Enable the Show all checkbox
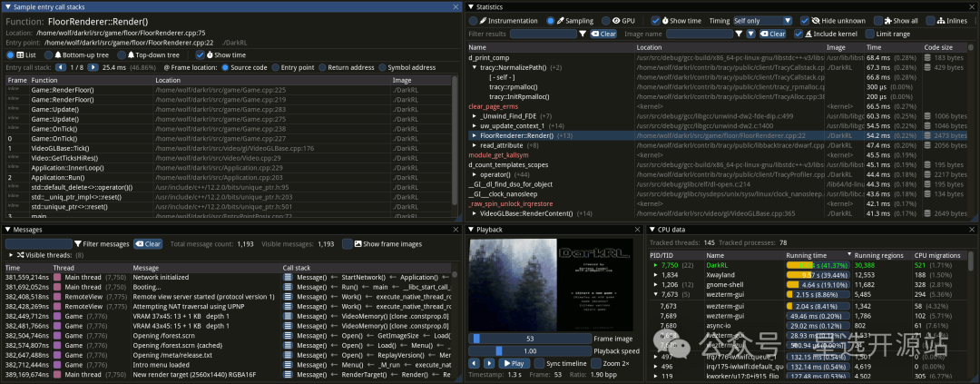980x384 pixels. coord(878,21)
